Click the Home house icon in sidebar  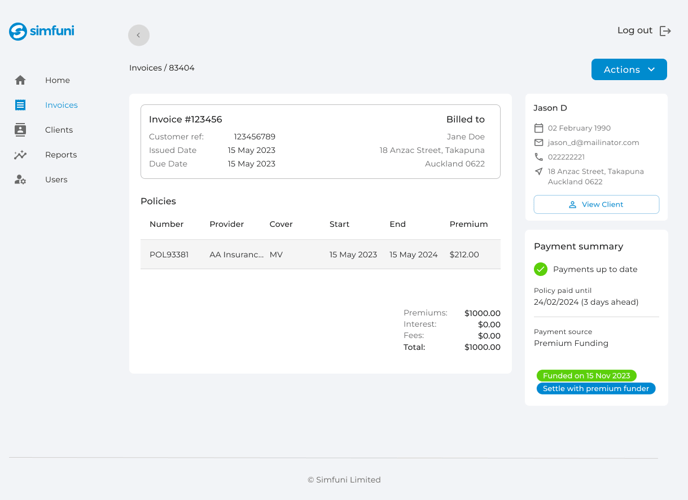coord(20,80)
